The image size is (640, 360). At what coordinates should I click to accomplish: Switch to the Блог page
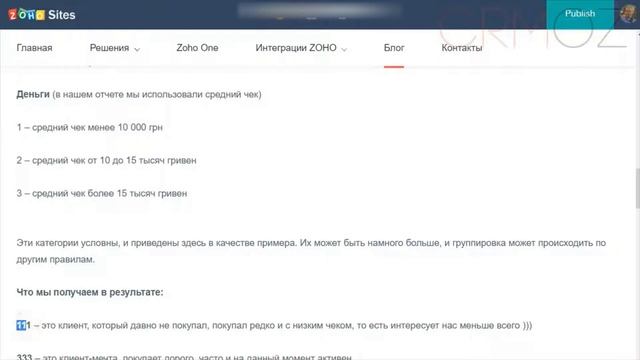point(394,48)
